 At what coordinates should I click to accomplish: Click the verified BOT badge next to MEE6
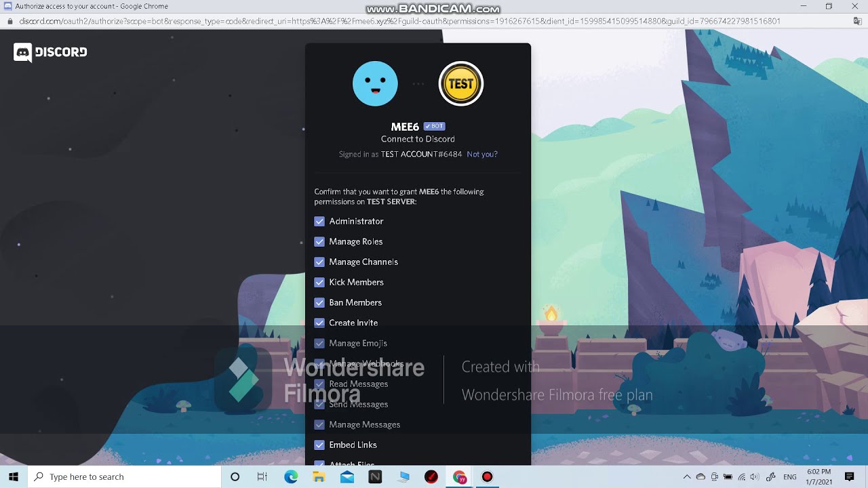click(x=434, y=126)
